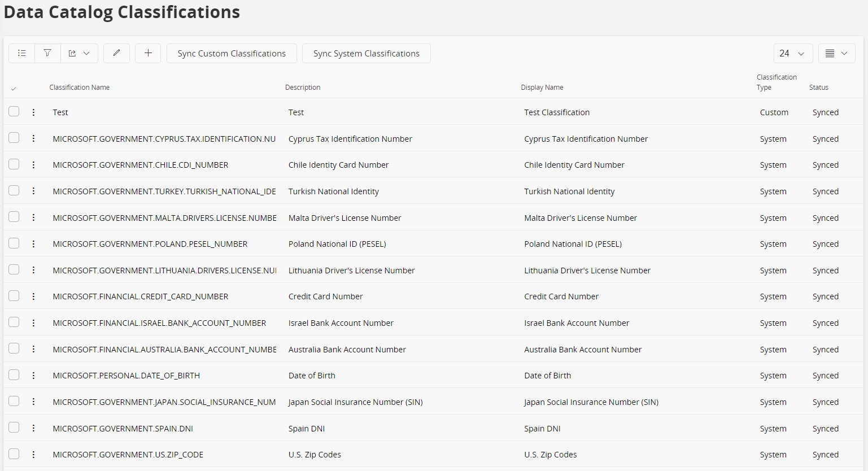Click the export icon in the toolbar
Screen dimensions: 868x471
tap(72, 53)
